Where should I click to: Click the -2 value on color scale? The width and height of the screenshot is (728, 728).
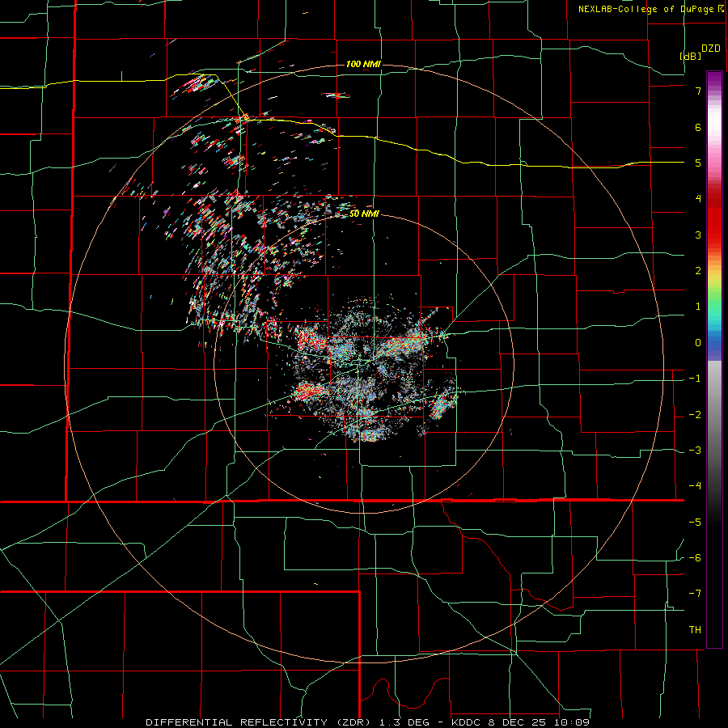[x=695, y=415]
